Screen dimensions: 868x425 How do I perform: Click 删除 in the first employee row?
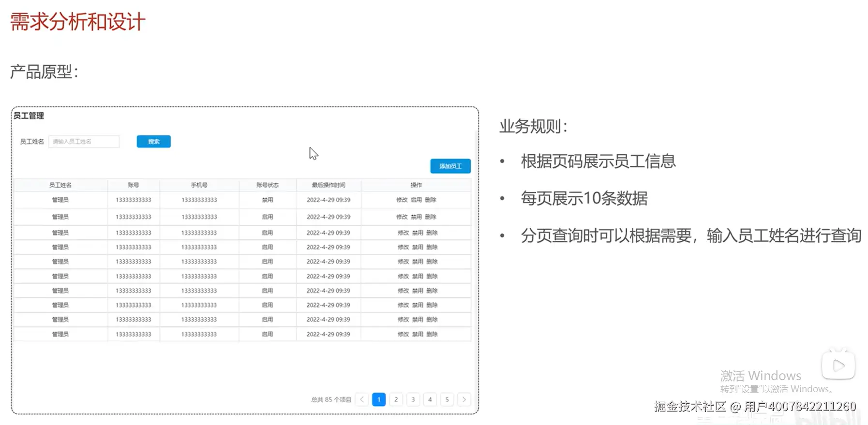pos(431,200)
